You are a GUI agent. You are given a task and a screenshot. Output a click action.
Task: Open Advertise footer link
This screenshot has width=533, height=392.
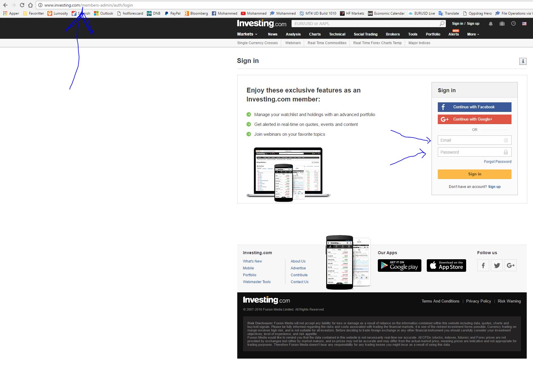(298, 268)
